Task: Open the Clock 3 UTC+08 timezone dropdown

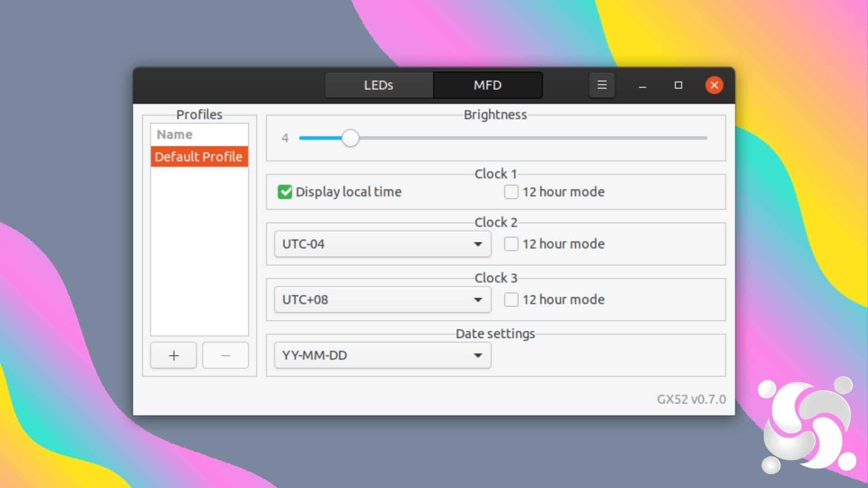Action: [x=382, y=300]
